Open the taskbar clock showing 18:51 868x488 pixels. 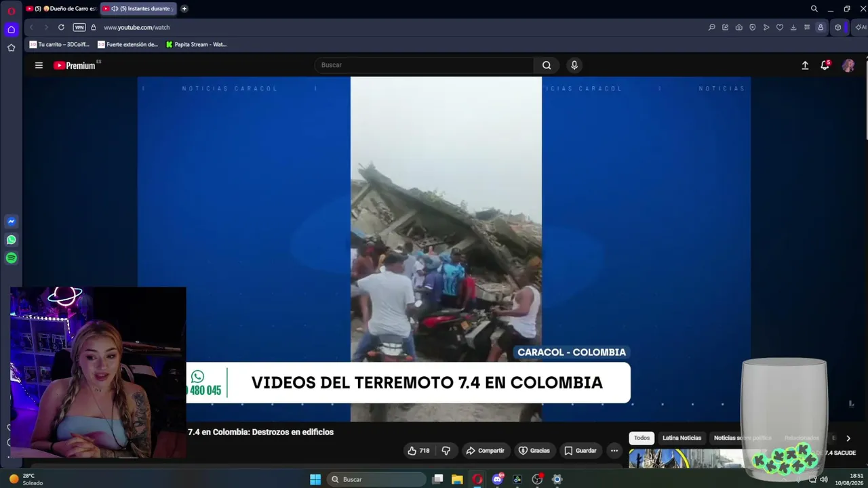coord(848,479)
